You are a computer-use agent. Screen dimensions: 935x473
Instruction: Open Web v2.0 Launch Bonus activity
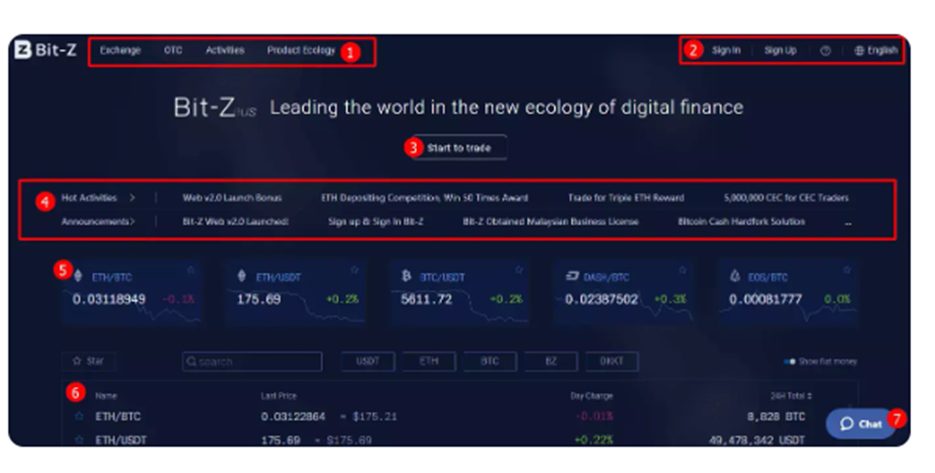point(232,197)
